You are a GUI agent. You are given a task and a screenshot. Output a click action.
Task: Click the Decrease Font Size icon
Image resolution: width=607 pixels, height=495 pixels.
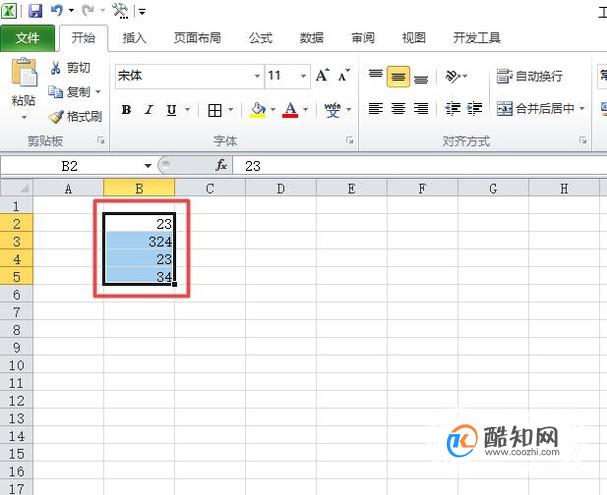tap(344, 75)
